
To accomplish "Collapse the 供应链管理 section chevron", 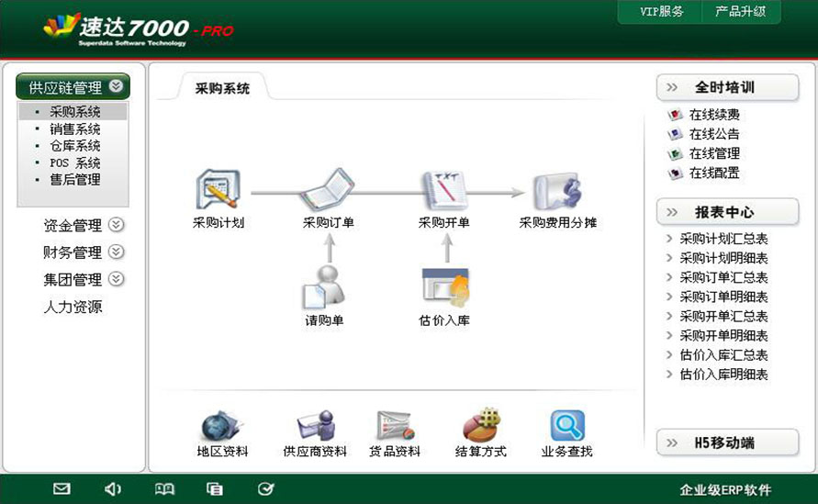I will pyautogui.click(x=116, y=86).
